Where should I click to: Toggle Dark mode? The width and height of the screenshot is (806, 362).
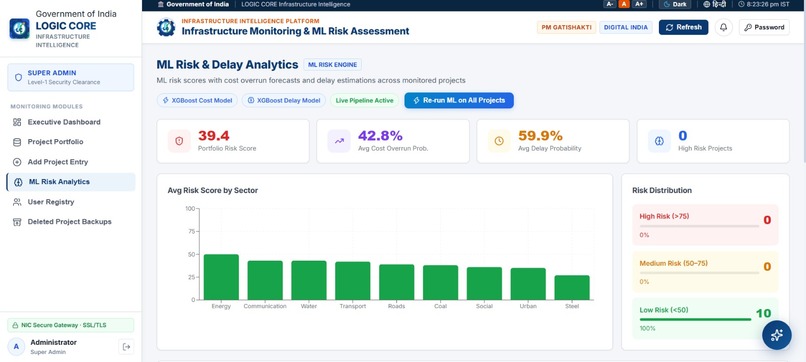[x=675, y=4]
